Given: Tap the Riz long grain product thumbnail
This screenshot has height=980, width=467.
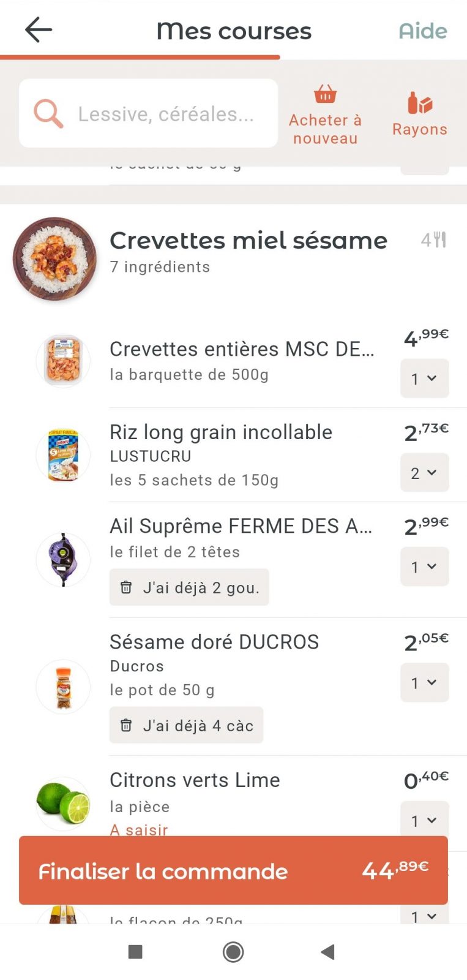Looking at the screenshot, I should tap(63, 456).
